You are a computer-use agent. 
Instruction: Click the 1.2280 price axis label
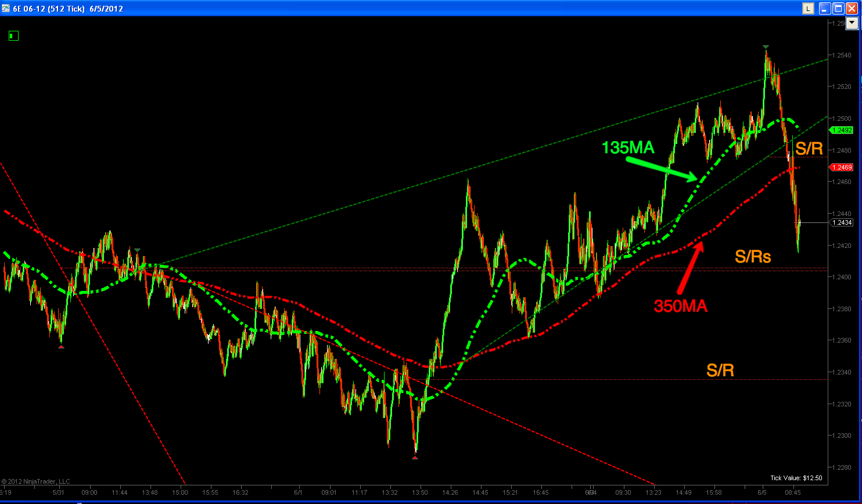(x=841, y=468)
